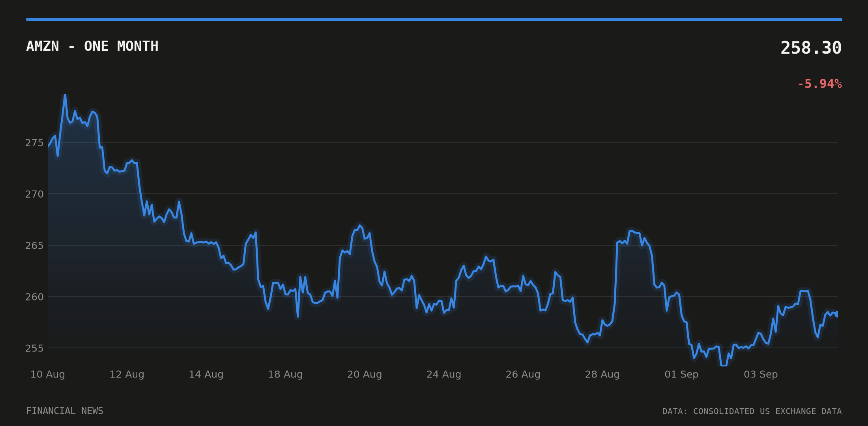This screenshot has width=868, height=426.
Task: Click the AMZN - ONE MONTH chart title
Action: (x=92, y=46)
